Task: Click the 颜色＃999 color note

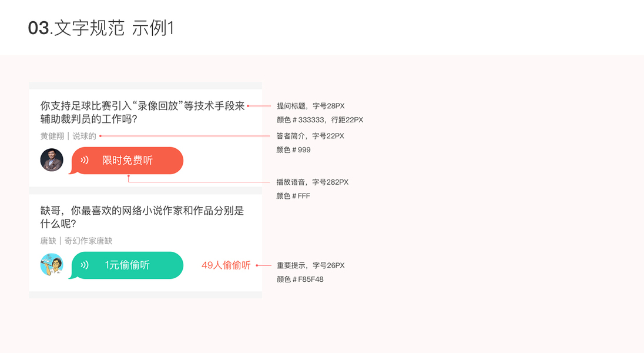Action: click(294, 150)
